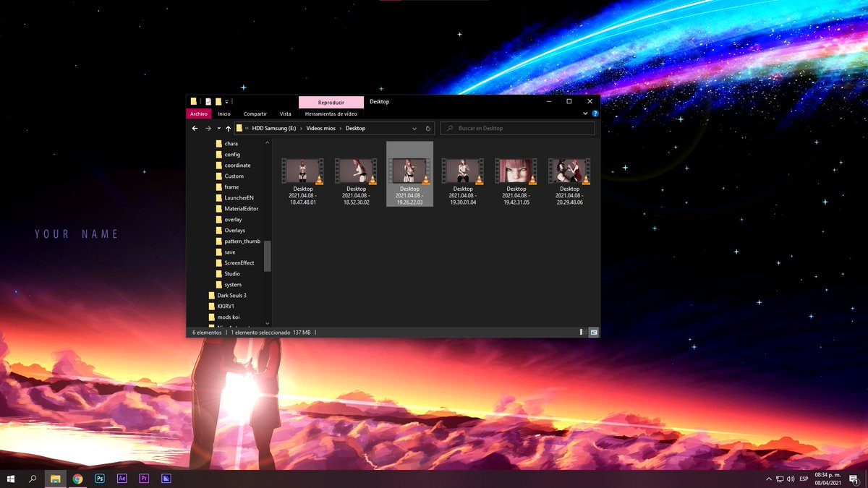Image resolution: width=868 pixels, height=488 pixels.
Task: Select video Desktop 2021.04.08 - 19.26.22.03
Action: click(x=410, y=174)
